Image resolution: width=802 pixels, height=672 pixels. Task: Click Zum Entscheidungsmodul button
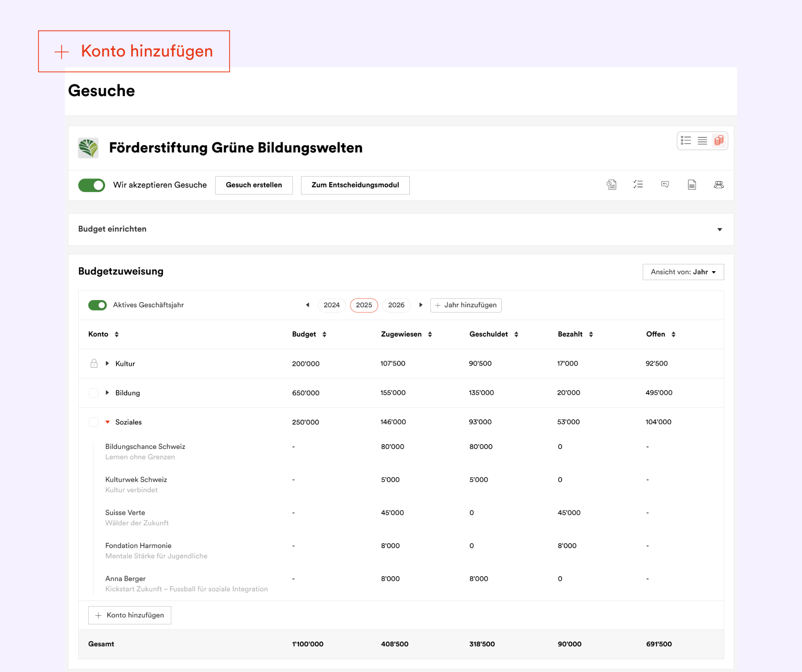[355, 185]
